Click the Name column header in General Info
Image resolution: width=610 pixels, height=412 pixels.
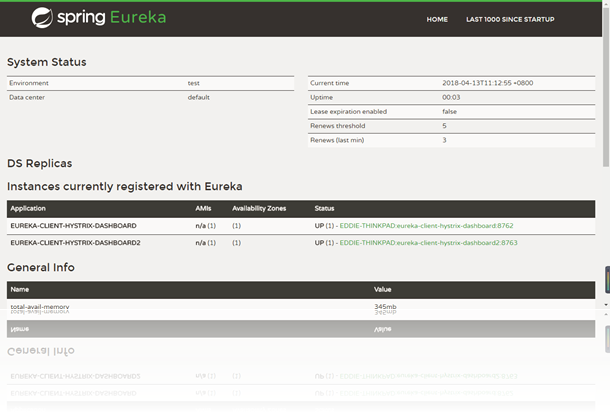coord(19,289)
